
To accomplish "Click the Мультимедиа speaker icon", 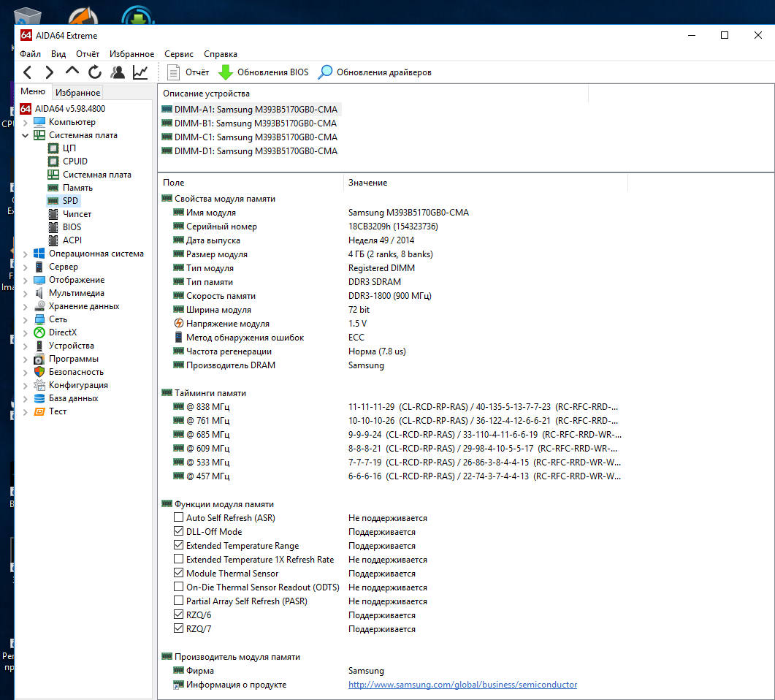I will (39, 293).
